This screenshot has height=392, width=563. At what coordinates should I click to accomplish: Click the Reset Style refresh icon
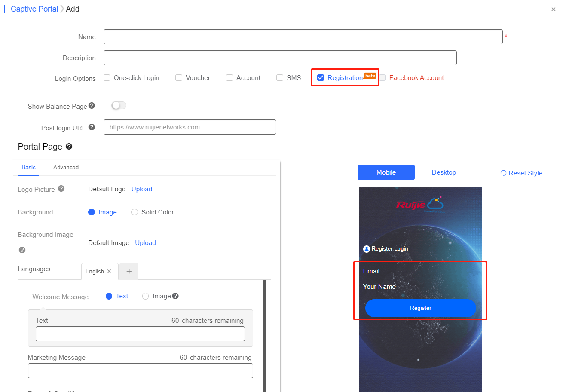coord(503,173)
